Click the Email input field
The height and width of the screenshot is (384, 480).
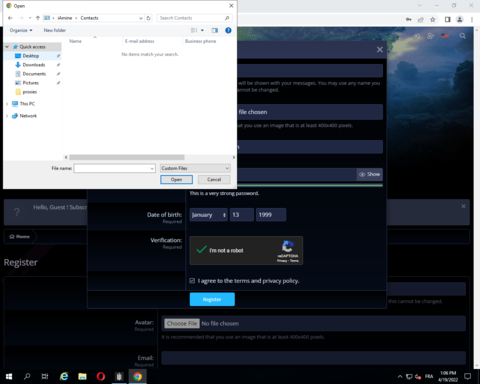pyautogui.click(x=313, y=358)
